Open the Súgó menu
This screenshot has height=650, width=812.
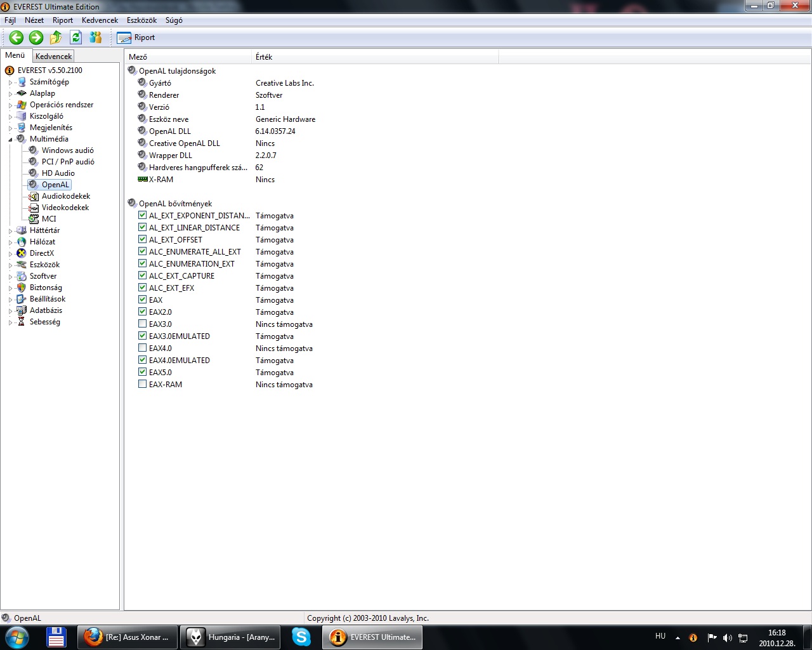174,20
